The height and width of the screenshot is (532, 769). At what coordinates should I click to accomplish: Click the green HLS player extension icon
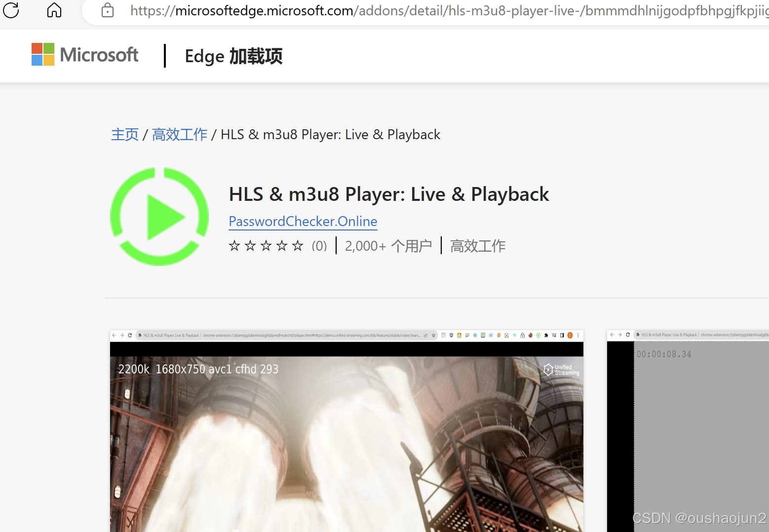coord(159,217)
